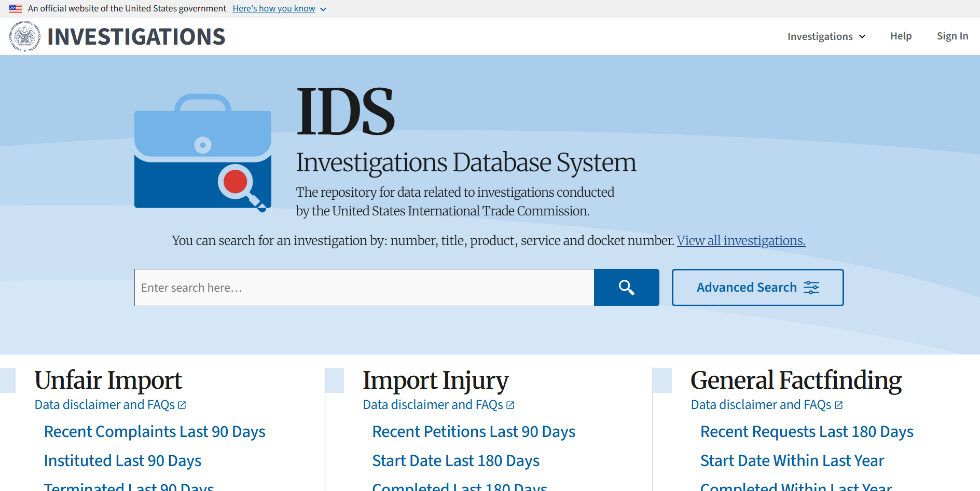Open General Factfinding Data disclaimer and FAQs

click(x=767, y=405)
